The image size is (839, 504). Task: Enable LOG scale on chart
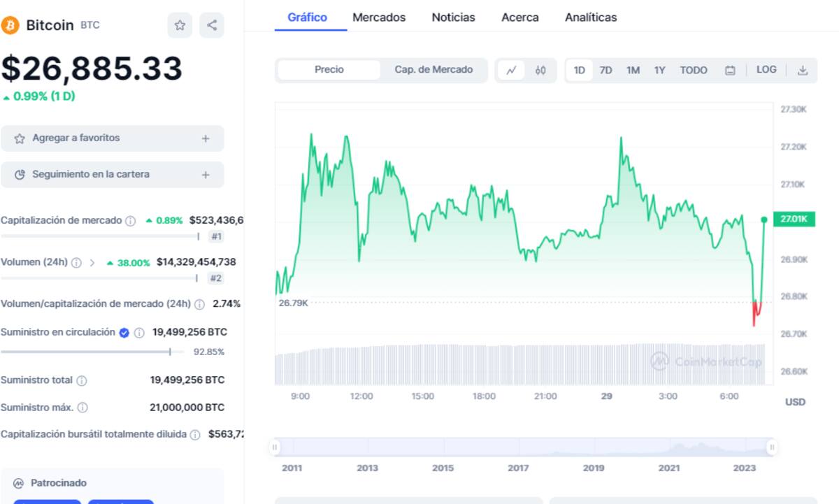point(766,70)
